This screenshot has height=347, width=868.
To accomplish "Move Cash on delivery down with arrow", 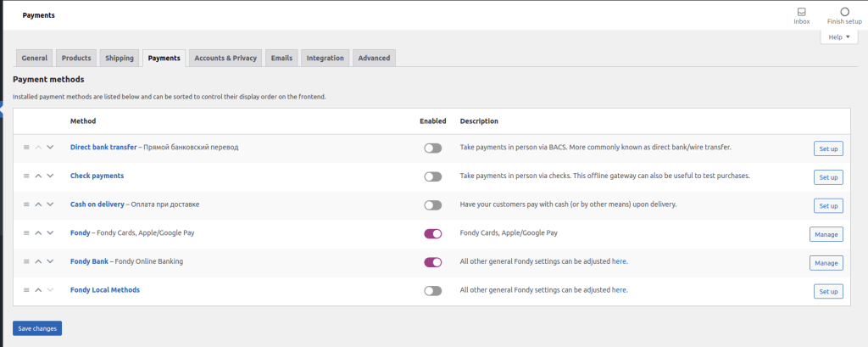I will 50,205.
